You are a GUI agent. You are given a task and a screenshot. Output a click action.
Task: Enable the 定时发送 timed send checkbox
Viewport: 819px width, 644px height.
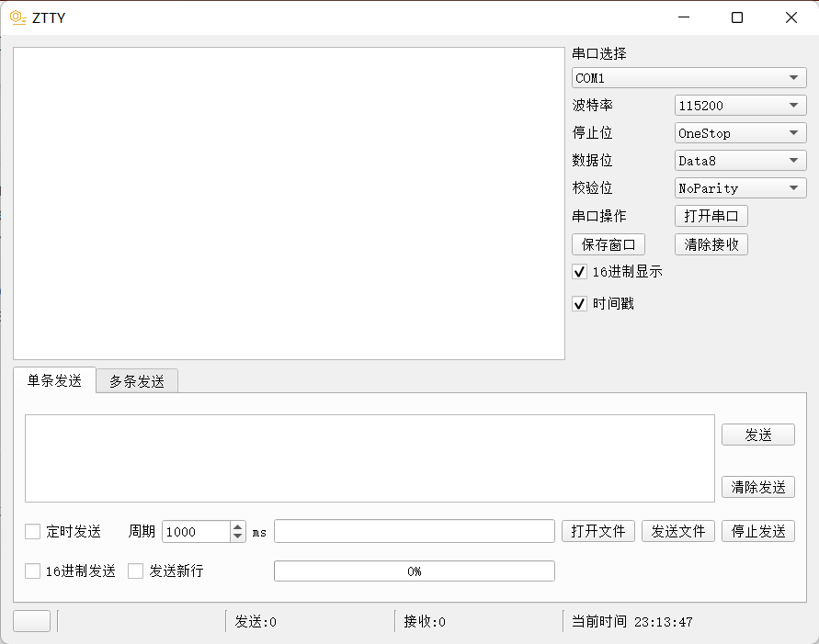pyautogui.click(x=32, y=531)
